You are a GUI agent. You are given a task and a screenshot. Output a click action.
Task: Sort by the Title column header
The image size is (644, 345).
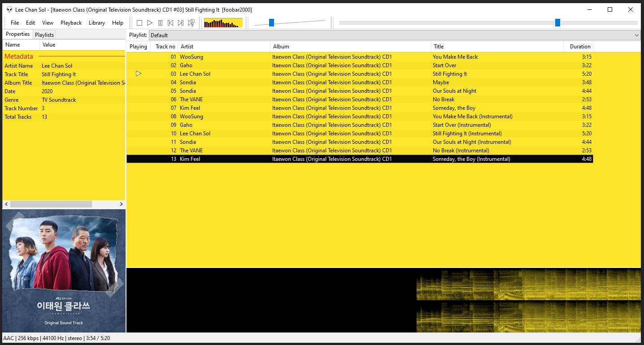pyautogui.click(x=497, y=47)
